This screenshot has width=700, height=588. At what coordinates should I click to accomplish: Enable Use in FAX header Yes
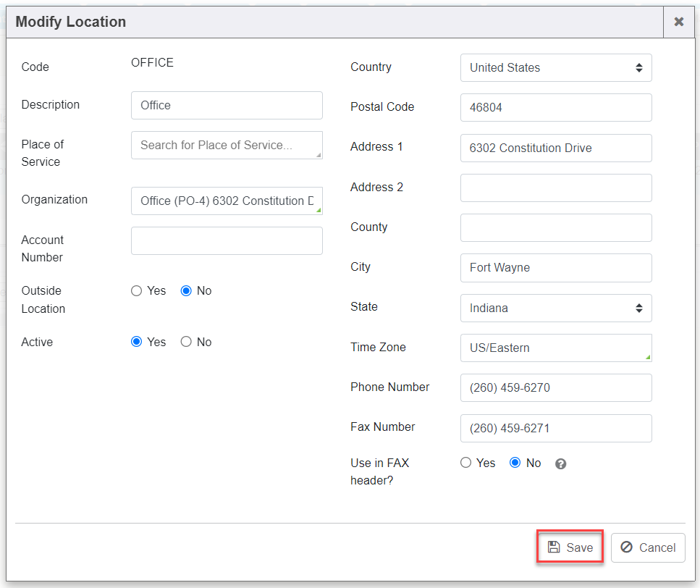tap(466, 463)
